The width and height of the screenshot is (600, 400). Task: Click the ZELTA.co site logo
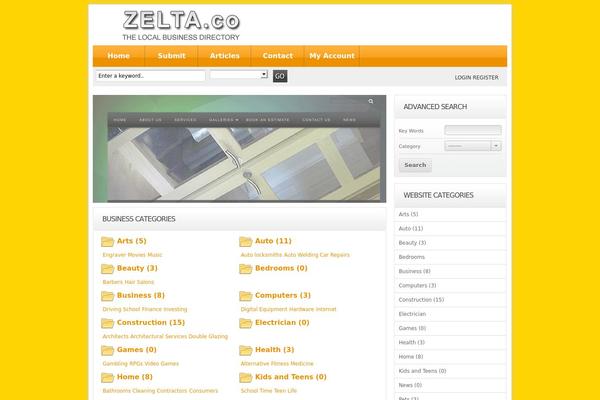[181, 25]
